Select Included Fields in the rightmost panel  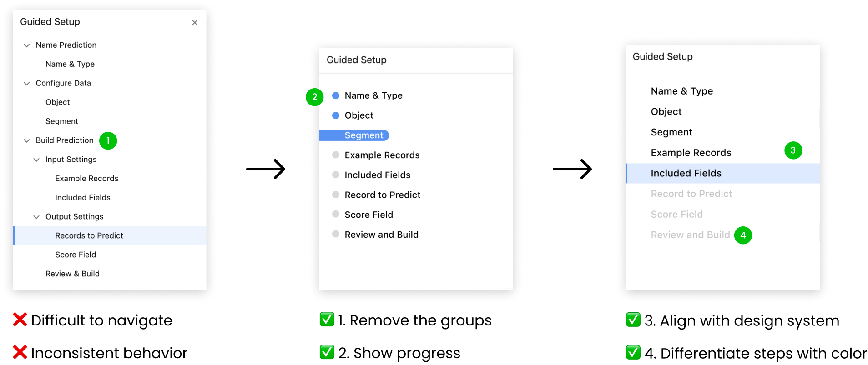(685, 173)
